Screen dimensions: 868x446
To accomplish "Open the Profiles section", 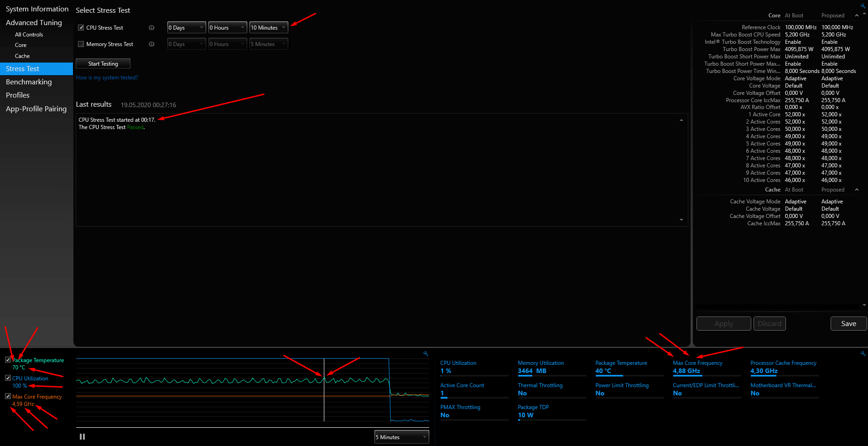I will [x=18, y=95].
